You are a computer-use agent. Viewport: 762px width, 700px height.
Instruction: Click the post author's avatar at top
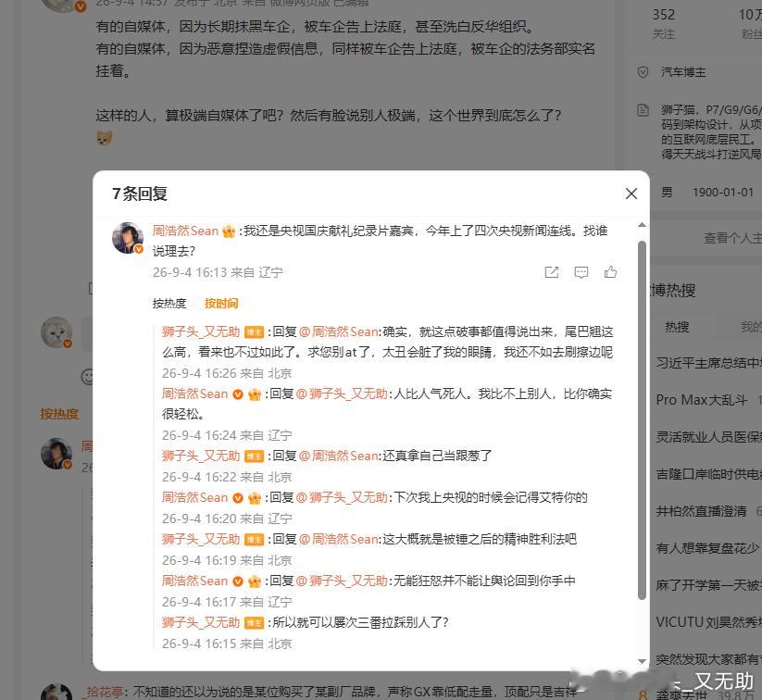pyautogui.click(x=64, y=5)
